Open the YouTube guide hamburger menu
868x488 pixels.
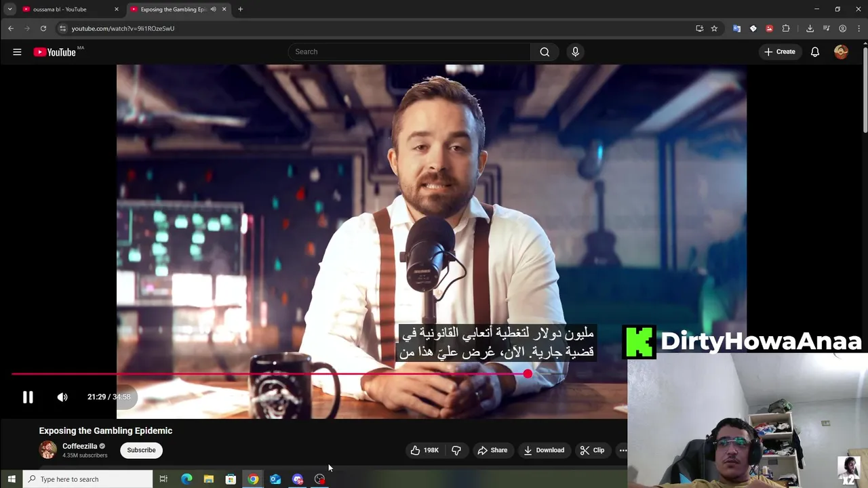17,52
